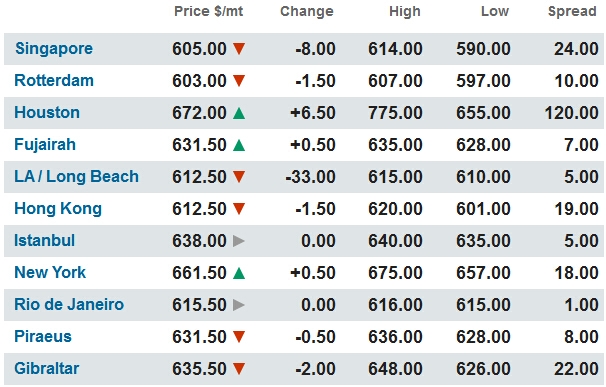Viewport: 606px width, 387px height.
Task: Select the LA / Long Beach link
Action: tap(77, 176)
